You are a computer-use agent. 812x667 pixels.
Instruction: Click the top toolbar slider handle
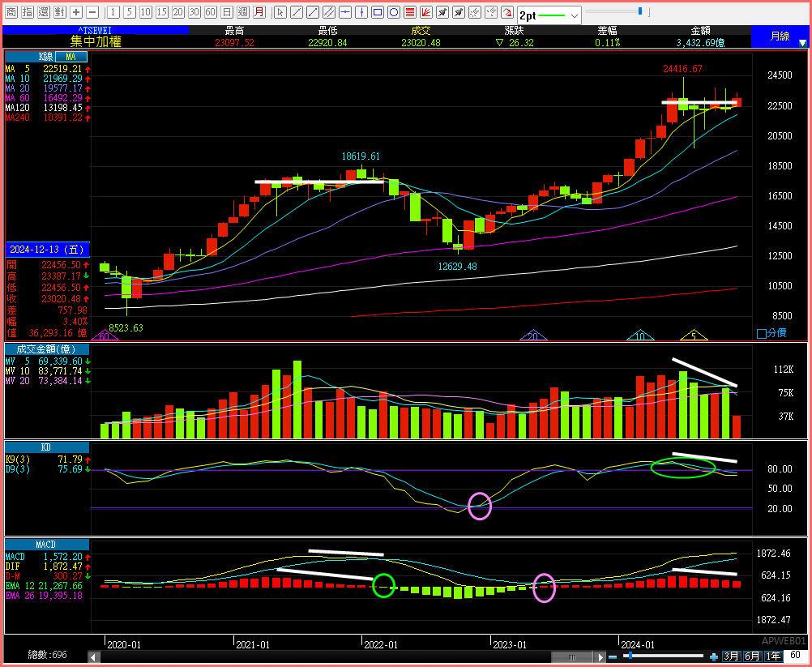coord(640,11)
